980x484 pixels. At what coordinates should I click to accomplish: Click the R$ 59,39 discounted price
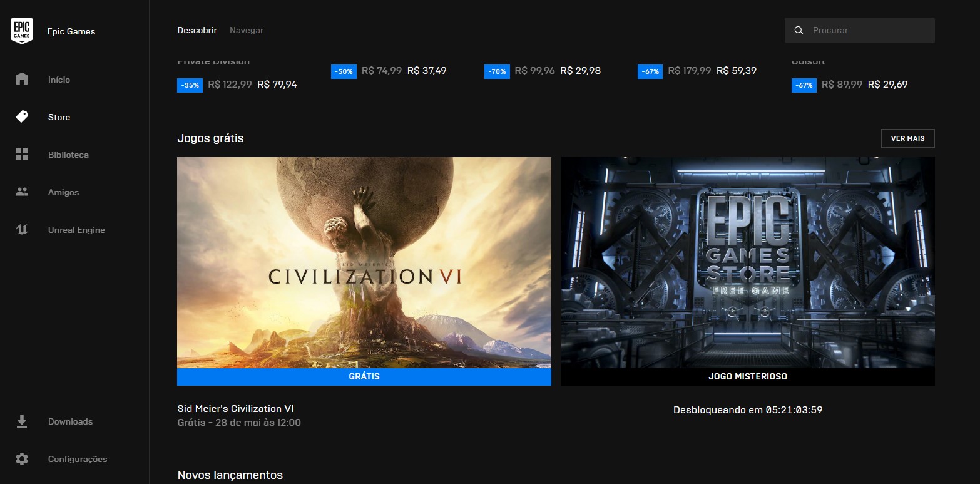737,71
